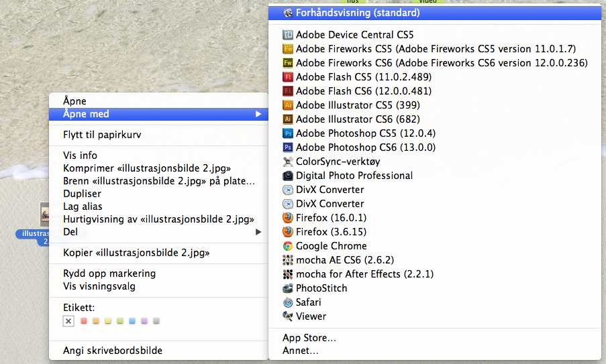Apply the orange Etikett label

pyautogui.click(x=96, y=321)
